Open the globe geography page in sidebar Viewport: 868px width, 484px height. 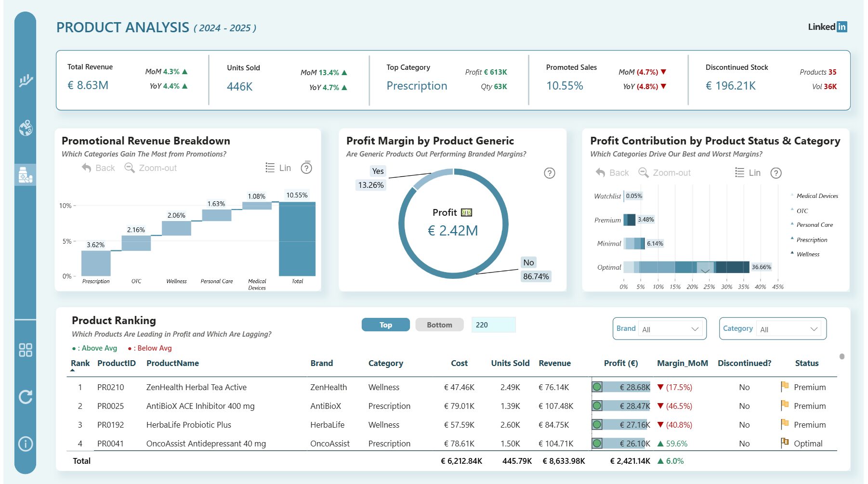point(26,128)
